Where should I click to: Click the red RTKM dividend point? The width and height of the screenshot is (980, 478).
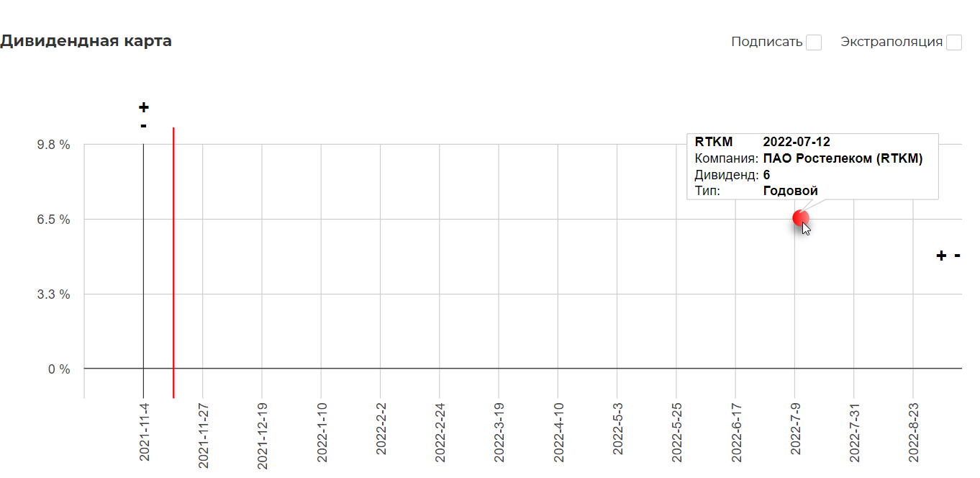(801, 217)
